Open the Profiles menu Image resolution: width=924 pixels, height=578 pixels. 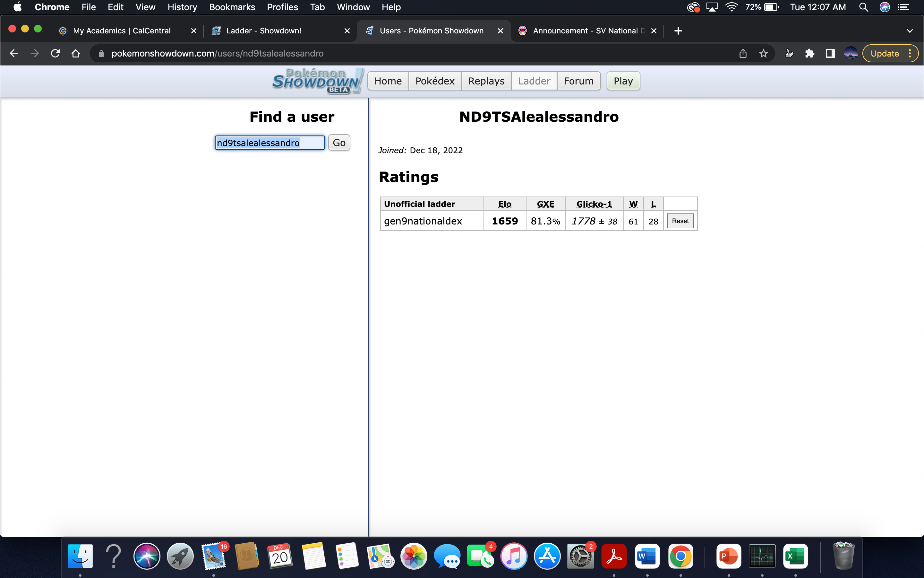tap(282, 7)
